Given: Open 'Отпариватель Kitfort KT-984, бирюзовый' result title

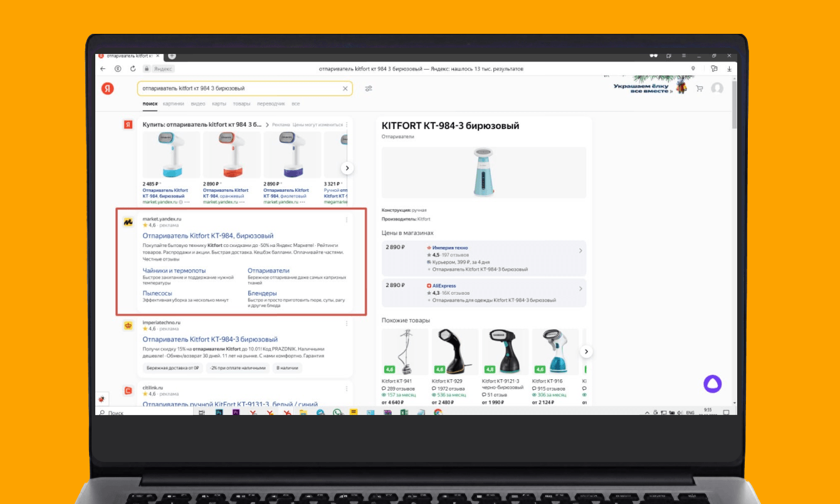Looking at the screenshot, I should (208, 236).
